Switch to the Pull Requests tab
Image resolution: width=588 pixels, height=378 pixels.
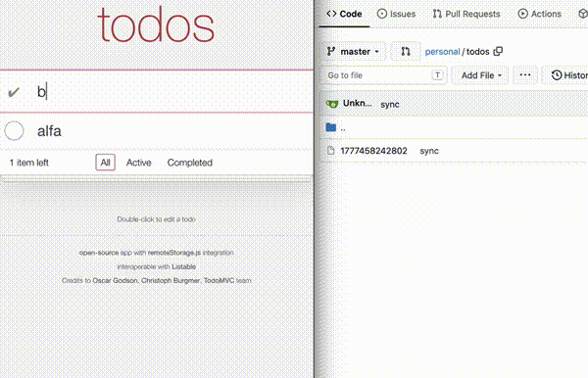(466, 14)
